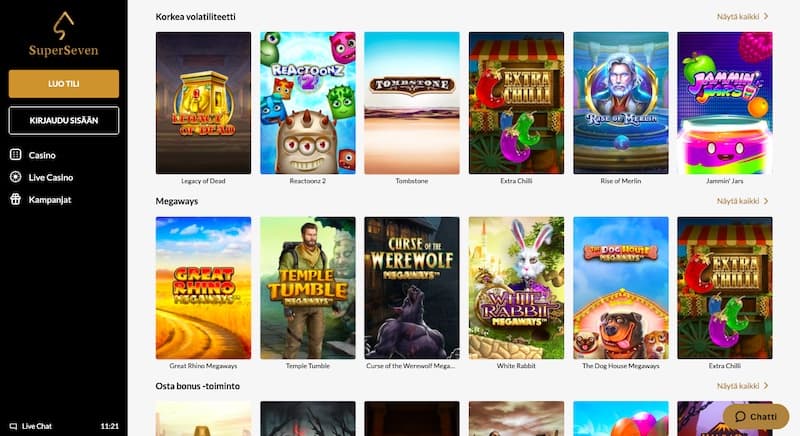This screenshot has height=436, width=800.
Task: Open the Rise of Merlin game
Action: click(620, 103)
